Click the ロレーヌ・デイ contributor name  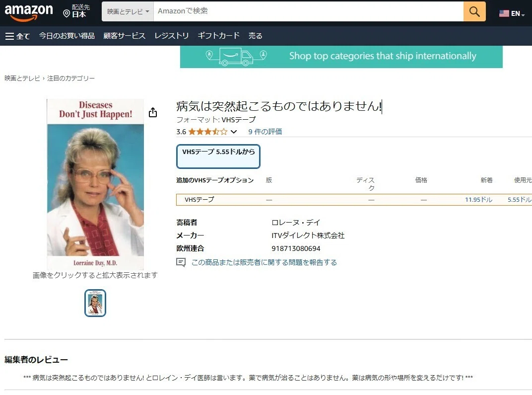pos(296,223)
